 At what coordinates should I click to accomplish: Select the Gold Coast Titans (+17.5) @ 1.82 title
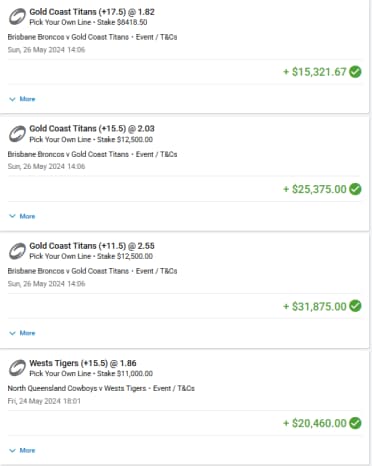[92, 12]
